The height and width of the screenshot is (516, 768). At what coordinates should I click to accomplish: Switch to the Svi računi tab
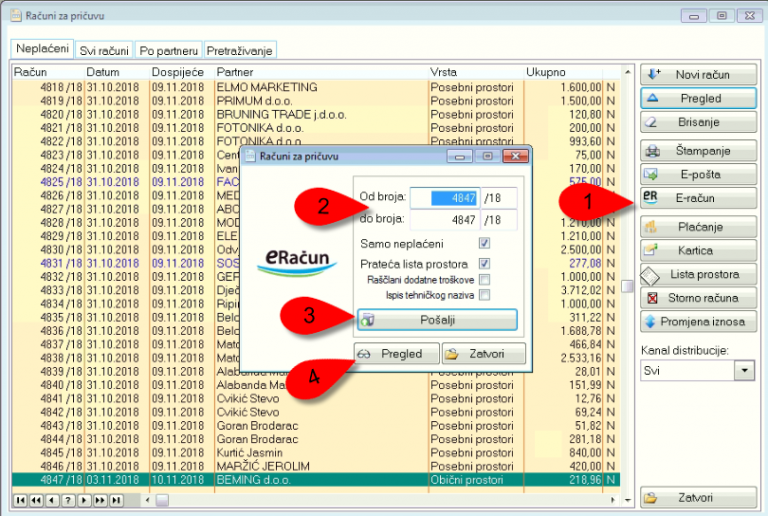coord(105,50)
